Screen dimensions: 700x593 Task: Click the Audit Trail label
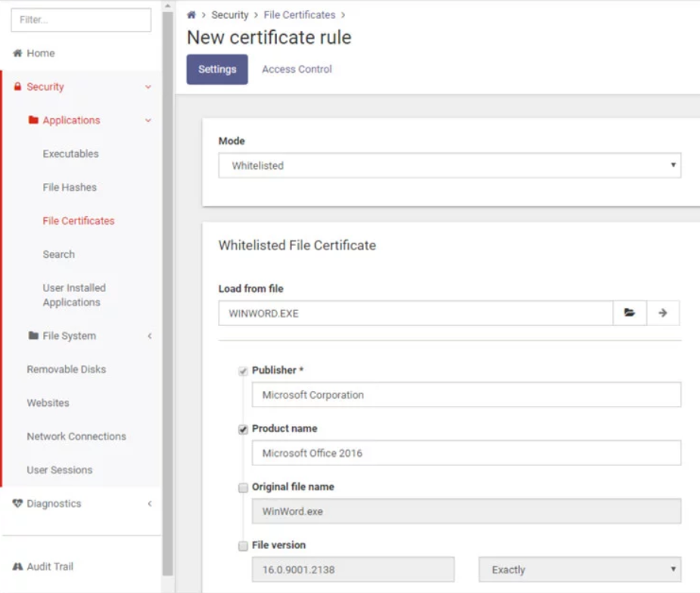coord(50,567)
